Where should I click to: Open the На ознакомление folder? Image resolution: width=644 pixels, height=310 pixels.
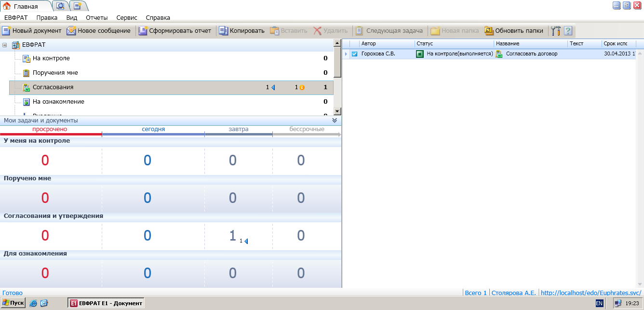click(58, 102)
